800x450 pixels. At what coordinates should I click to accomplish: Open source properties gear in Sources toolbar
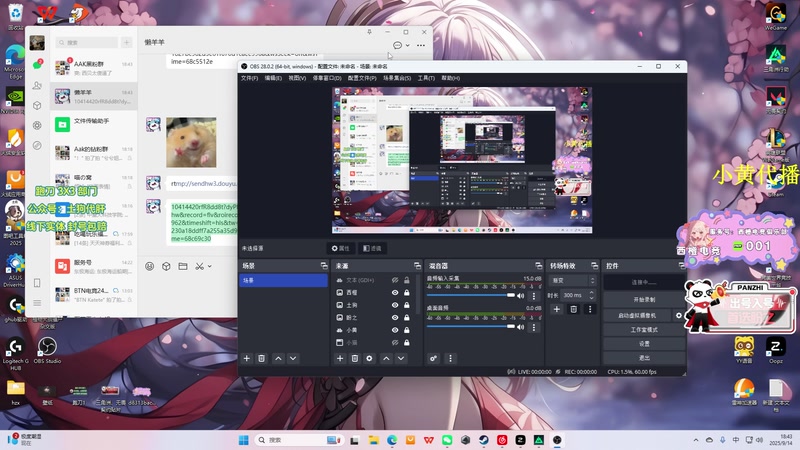click(369, 358)
